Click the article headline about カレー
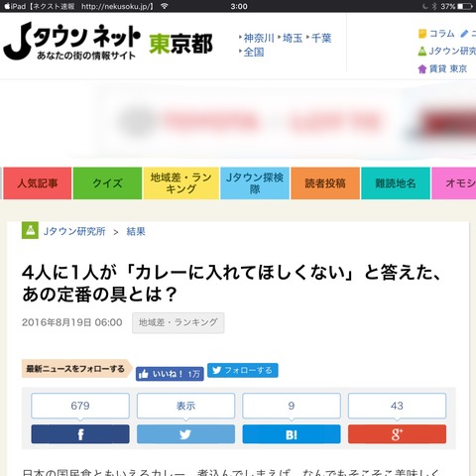476x476 pixels. tap(231, 284)
